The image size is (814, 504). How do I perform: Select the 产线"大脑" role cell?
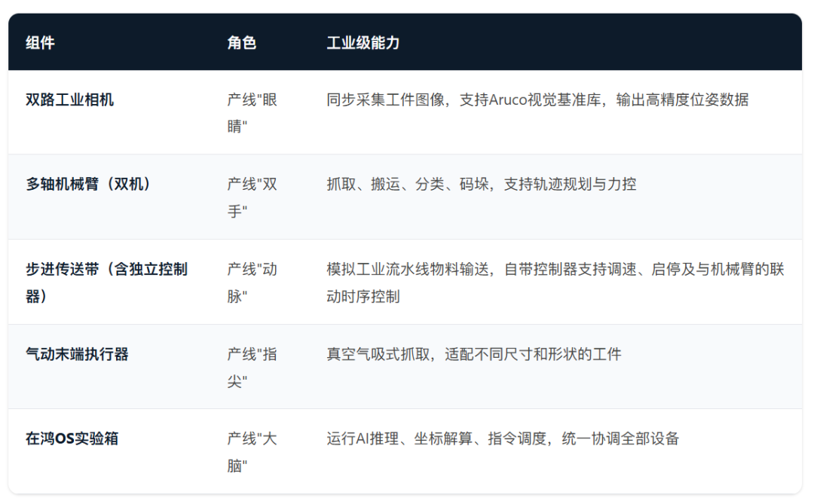tap(252, 451)
